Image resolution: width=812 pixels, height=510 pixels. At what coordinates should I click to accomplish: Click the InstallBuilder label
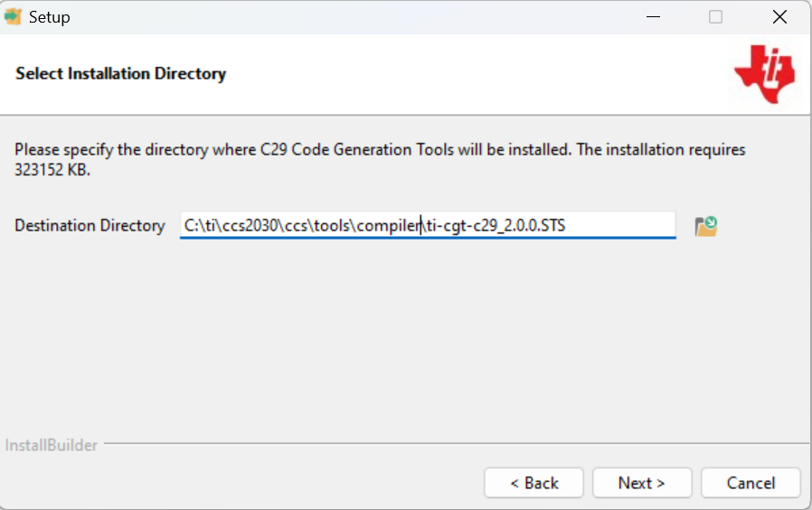coord(51,445)
